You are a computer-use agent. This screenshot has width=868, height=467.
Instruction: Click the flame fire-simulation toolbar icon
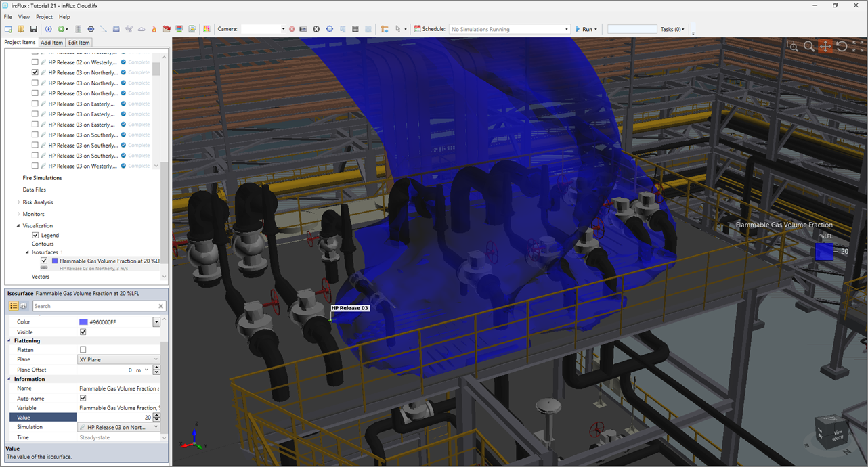pyautogui.click(x=154, y=29)
